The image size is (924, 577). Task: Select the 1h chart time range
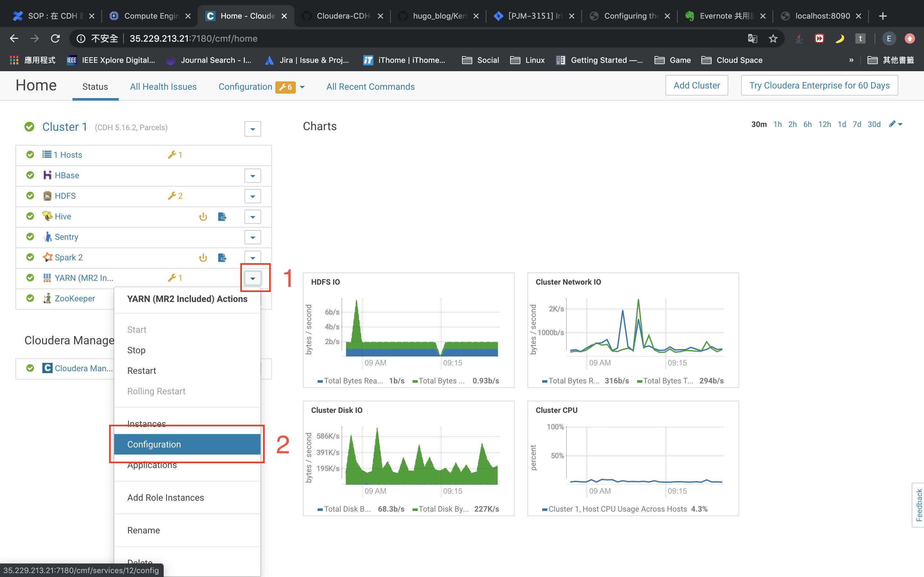777,124
